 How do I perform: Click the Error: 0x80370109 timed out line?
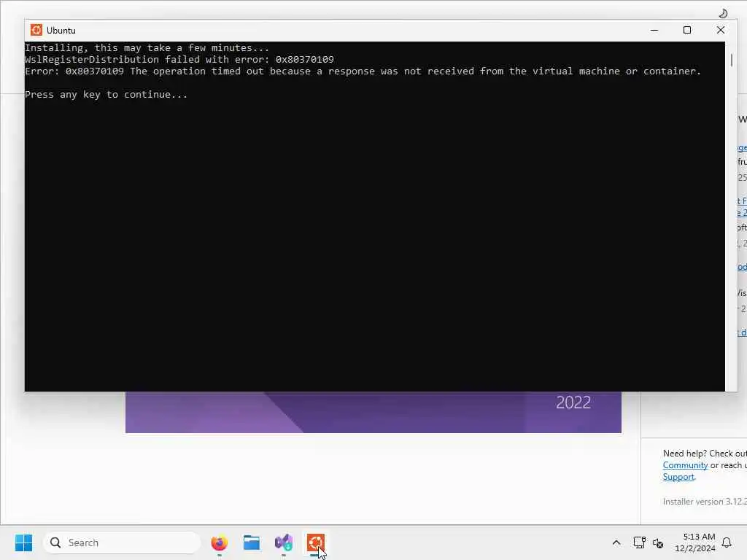pos(363,71)
